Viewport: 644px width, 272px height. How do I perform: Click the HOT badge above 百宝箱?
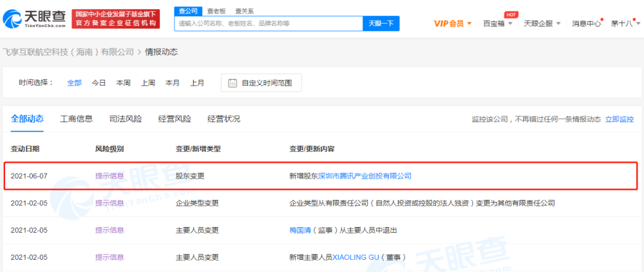[511, 15]
